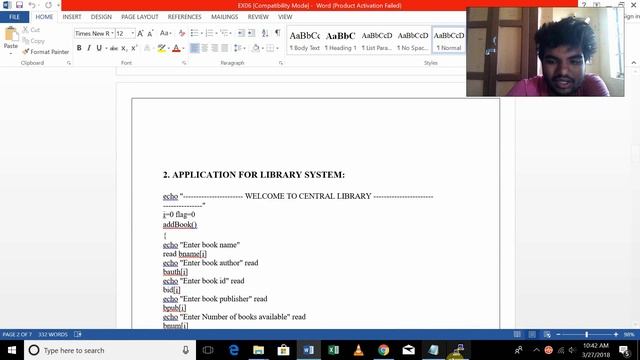Open the Paragraph dialog launcher
The width and height of the screenshot is (640, 360).
(281, 63)
